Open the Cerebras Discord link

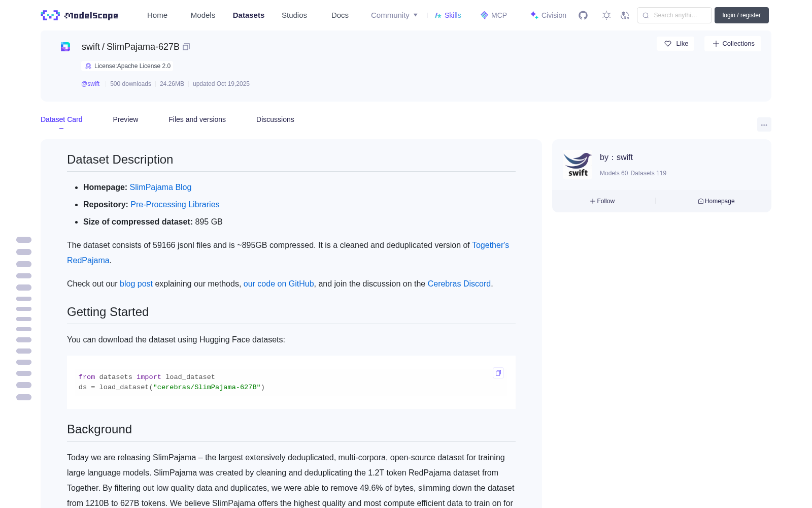pyautogui.click(x=459, y=284)
